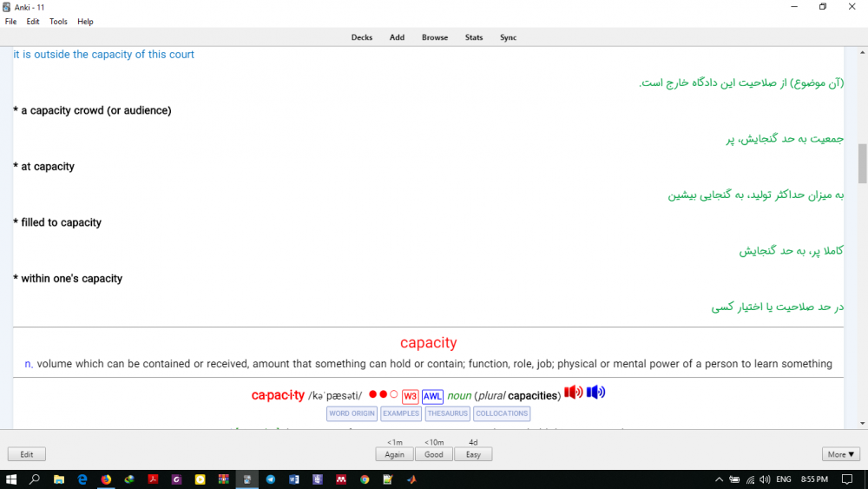Open Telegram from the taskbar
868x489 pixels.
click(271, 479)
